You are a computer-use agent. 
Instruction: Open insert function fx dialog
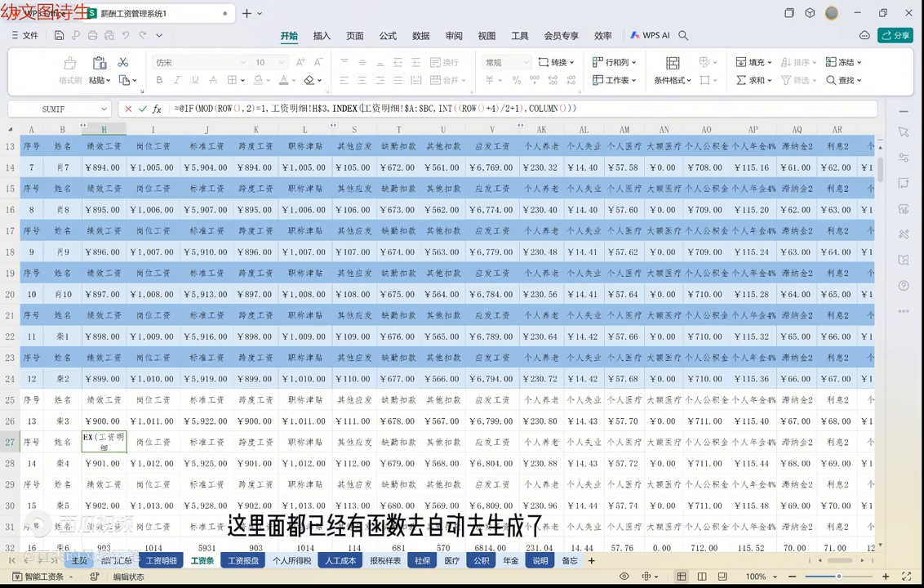158,109
